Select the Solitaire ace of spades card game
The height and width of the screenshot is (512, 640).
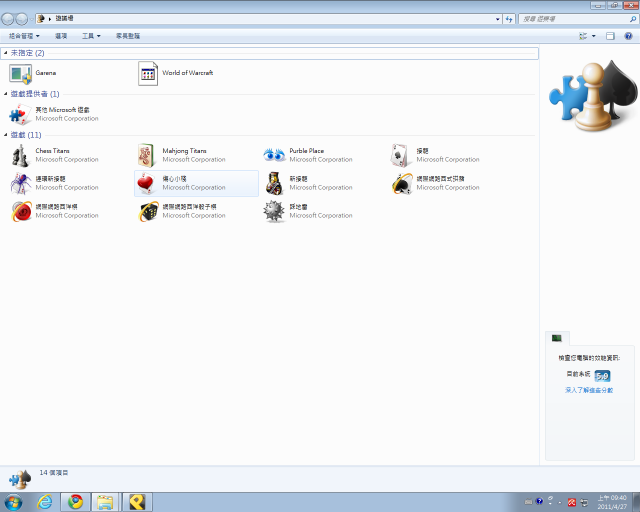coord(435,155)
